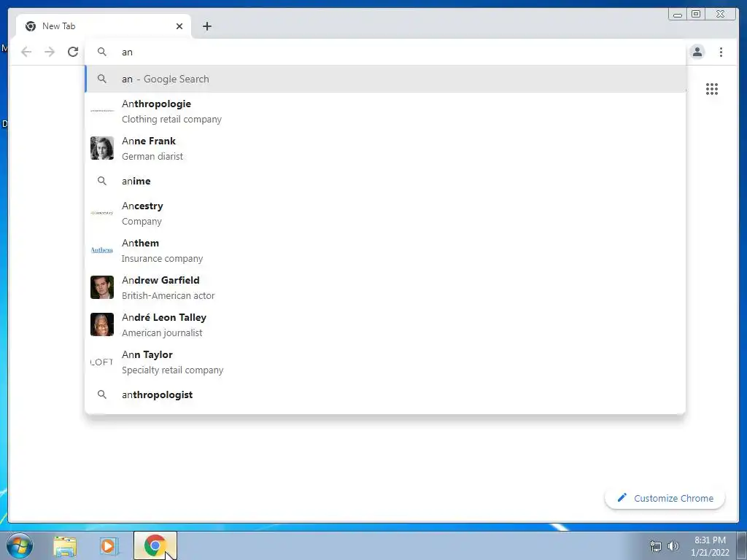Click the back navigation arrow
The image size is (747, 560).
click(26, 52)
